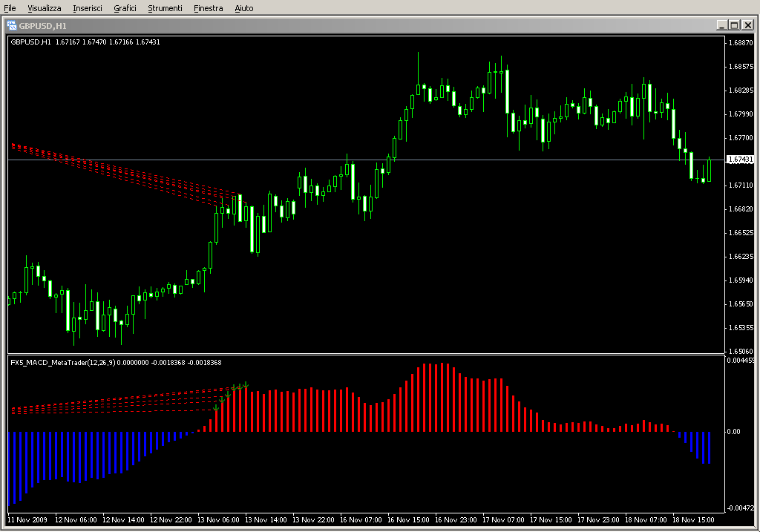This screenshot has height=532, width=760.
Task: Click the 11 Nov 2009 time axis label
Action: point(27,520)
